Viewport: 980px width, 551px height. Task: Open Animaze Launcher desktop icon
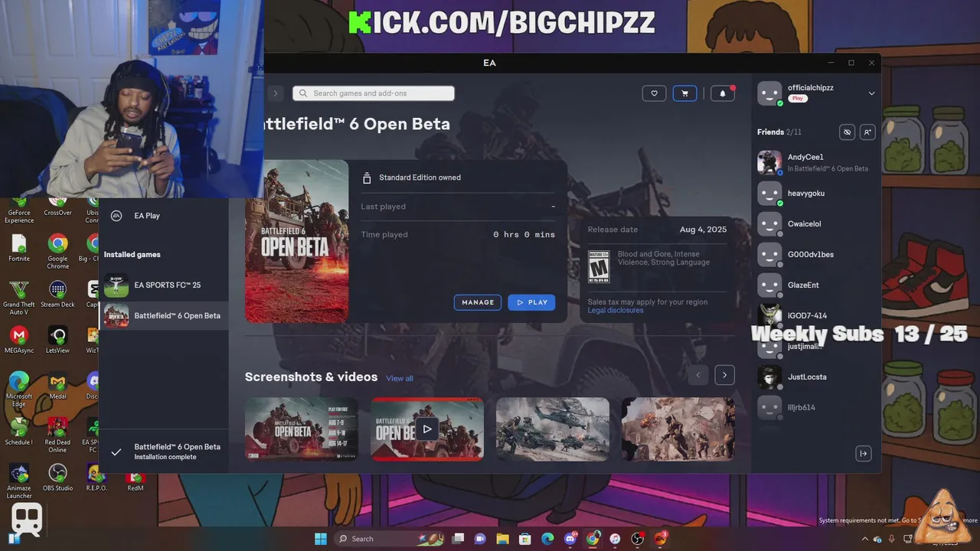pyautogui.click(x=18, y=481)
